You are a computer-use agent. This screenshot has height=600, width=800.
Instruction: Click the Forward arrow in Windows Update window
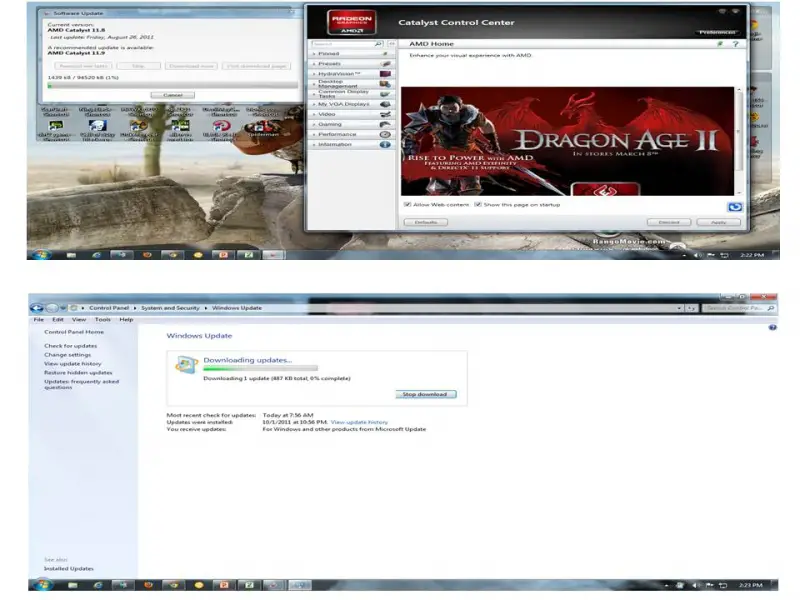point(52,308)
